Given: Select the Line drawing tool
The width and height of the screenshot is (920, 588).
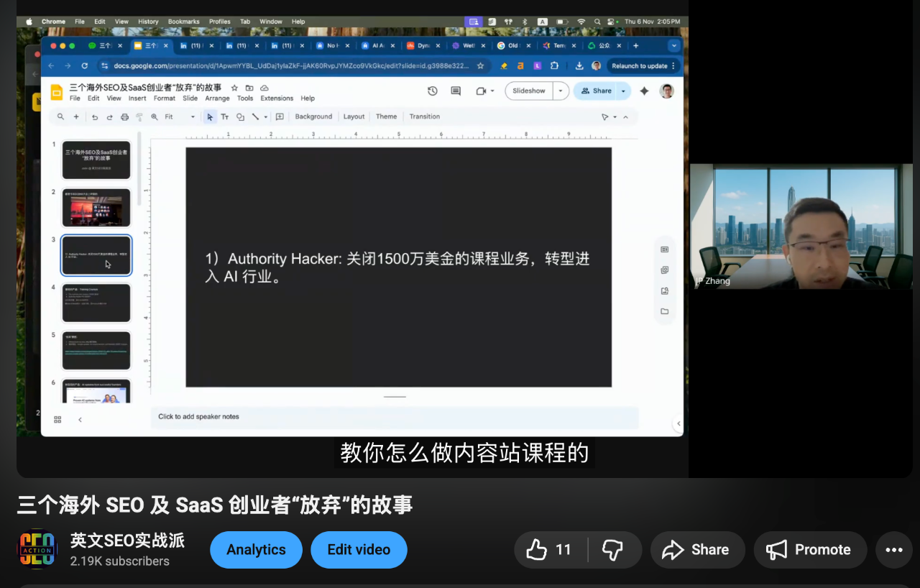Looking at the screenshot, I should [x=254, y=116].
